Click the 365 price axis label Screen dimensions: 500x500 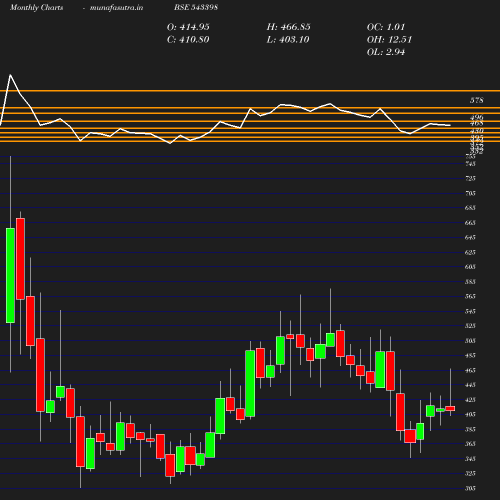[x=470, y=444]
